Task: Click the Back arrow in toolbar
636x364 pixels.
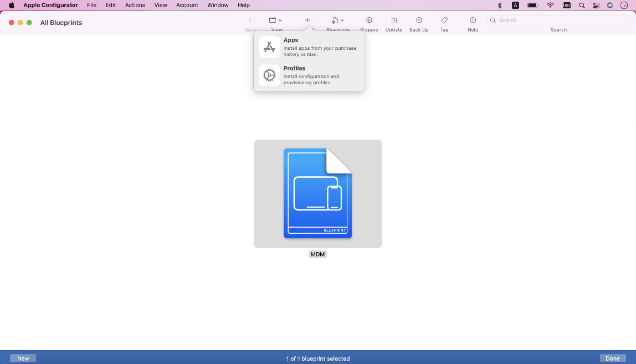Action: pos(250,20)
